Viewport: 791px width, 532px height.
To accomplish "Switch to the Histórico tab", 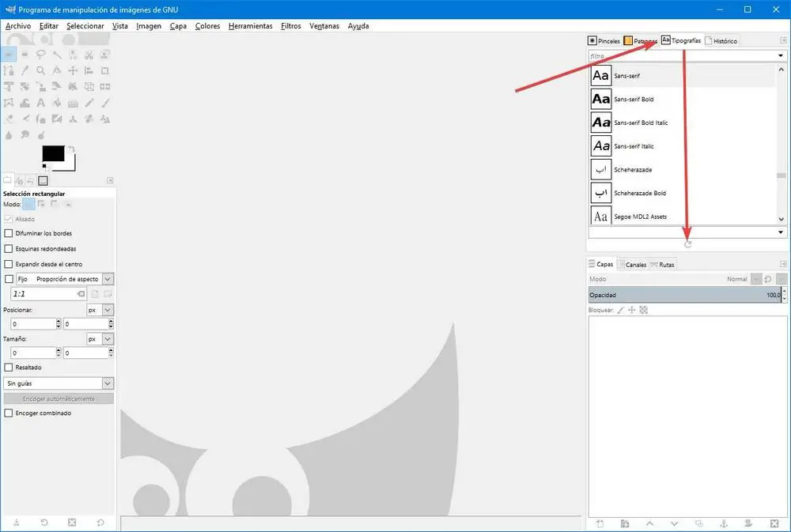I will (721, 41).
